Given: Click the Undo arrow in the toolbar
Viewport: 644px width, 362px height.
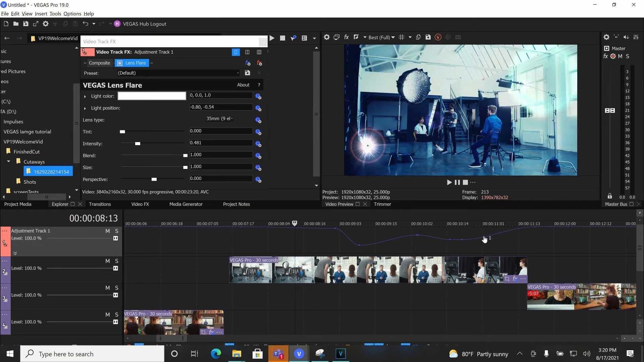Looking at the screenshot, I should pos(85,24).
